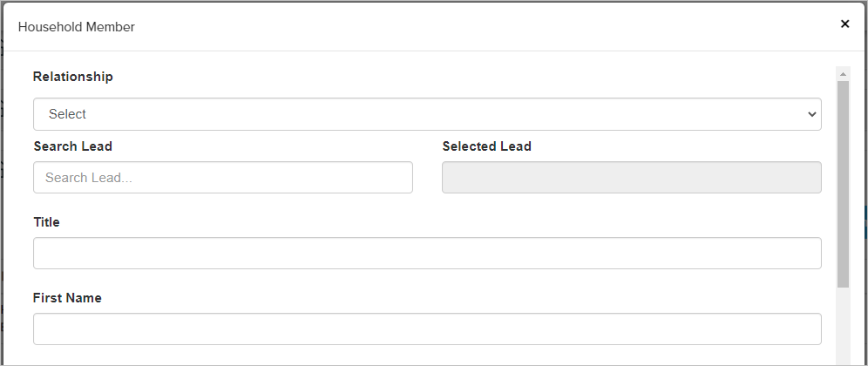Click the Household Member dialog title
The height and width of the screenshot is (366, 868).
[77, 27]
